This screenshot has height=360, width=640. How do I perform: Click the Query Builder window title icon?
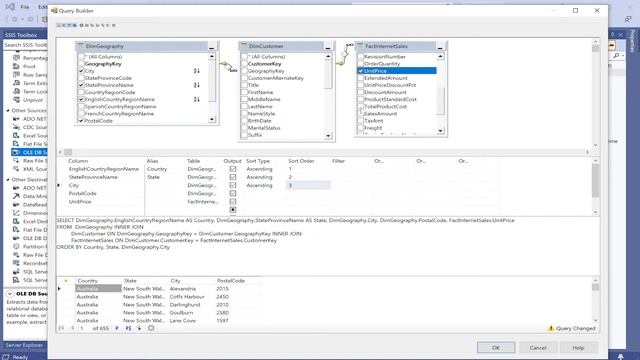click(x=54, y=11)
